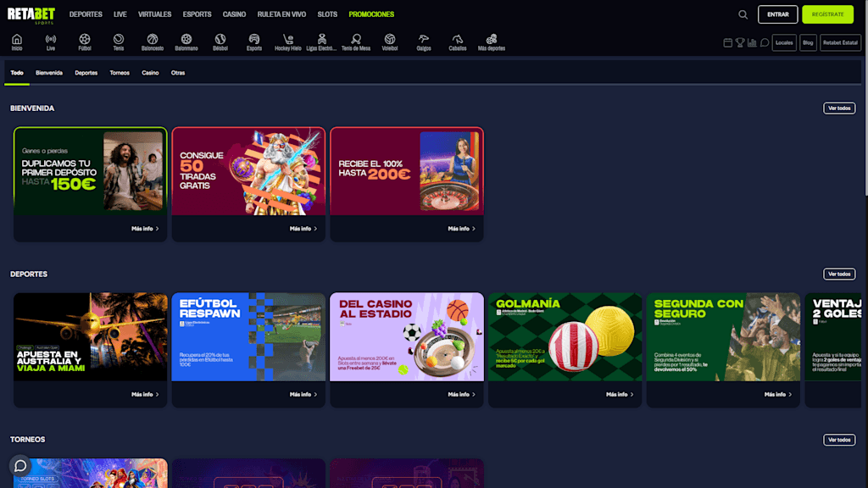Click the search magnifier icon
The image size is (868, 488).
click(x=743, y=14)
